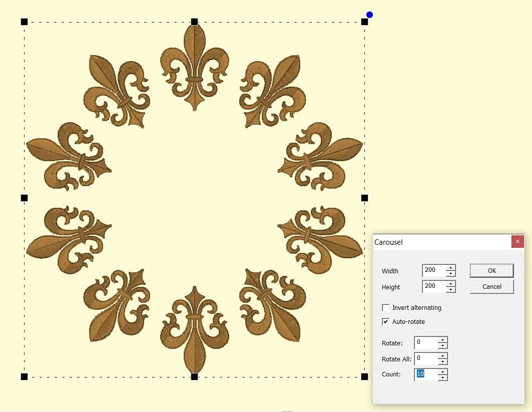Image resolution: width=532 pixels, height=412 pixels.
Task: Confirm carousel settings with OK
Action: 491,270
